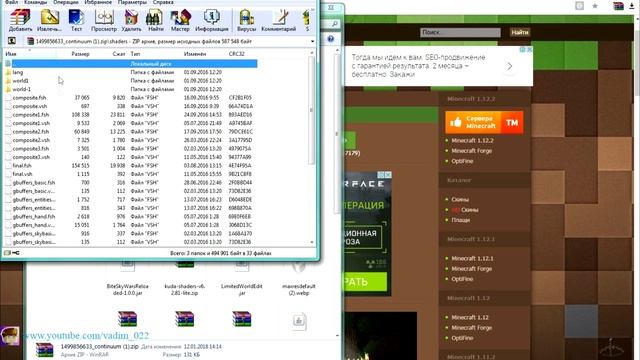Run the Тест (Test) archive tool
This screenshot has height=360, width=640.
tap(76, 20)
